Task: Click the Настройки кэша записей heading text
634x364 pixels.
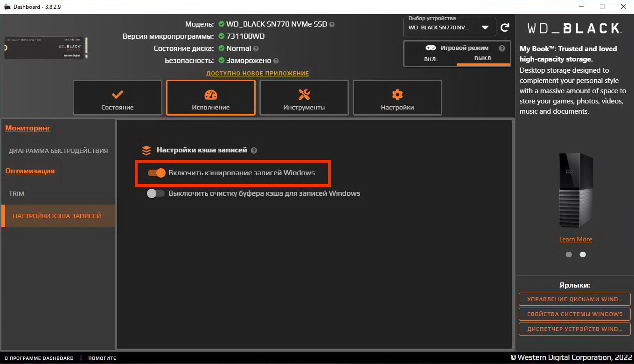Action: [202, 150]
